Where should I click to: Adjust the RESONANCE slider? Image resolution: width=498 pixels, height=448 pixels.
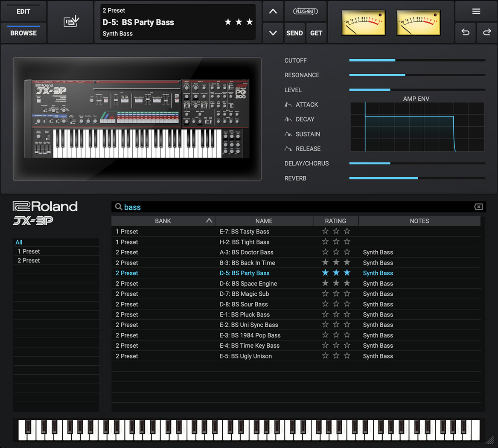point(417,75)
